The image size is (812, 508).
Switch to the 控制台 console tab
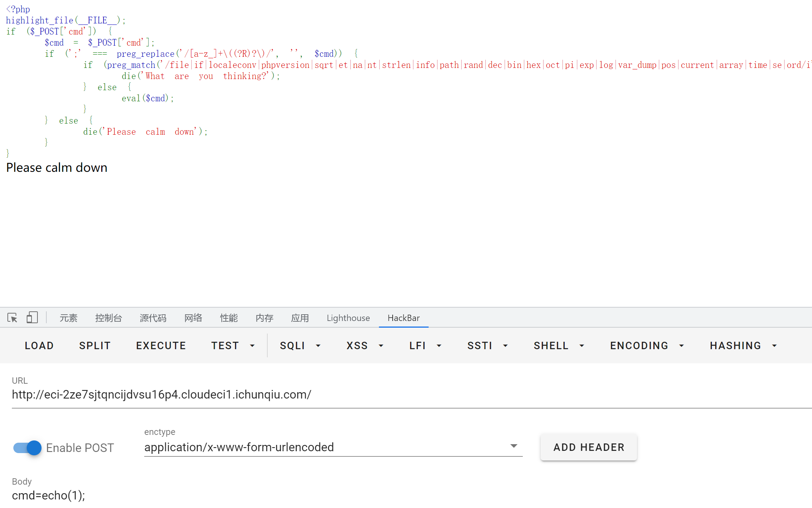pos(108,318)
